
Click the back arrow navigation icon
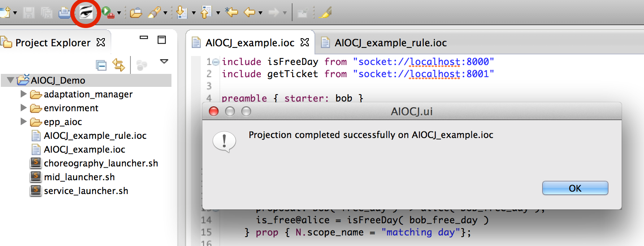pyautogui.click(x=249, y=13)
